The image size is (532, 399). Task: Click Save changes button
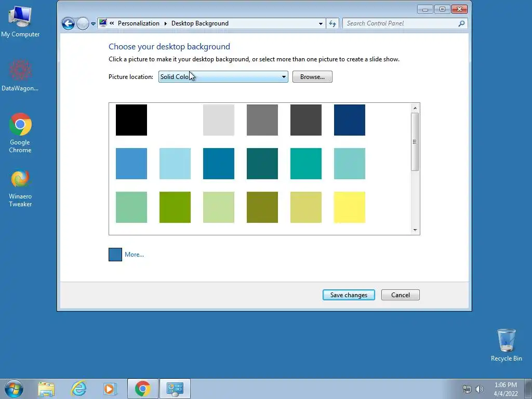click(x=349, y=295)
